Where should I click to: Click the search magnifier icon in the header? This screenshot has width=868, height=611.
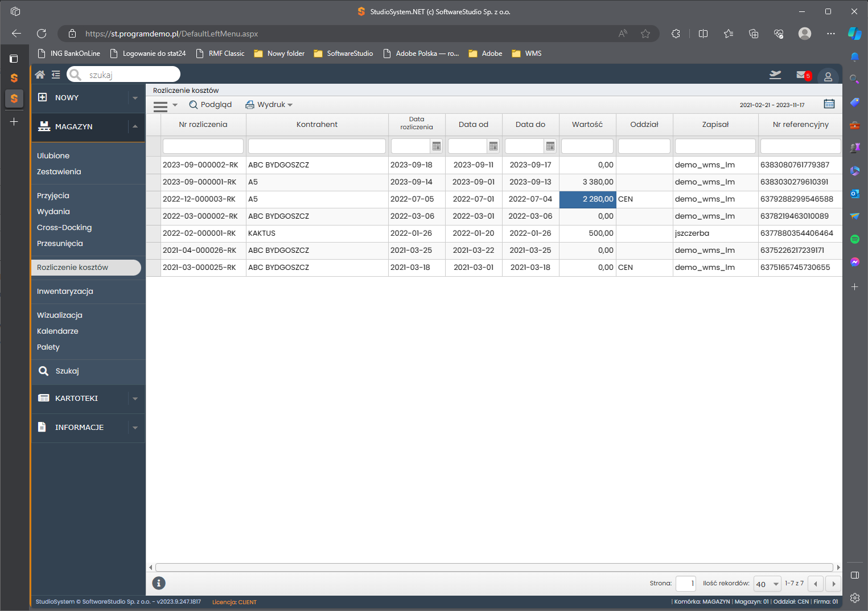(75, 75)
